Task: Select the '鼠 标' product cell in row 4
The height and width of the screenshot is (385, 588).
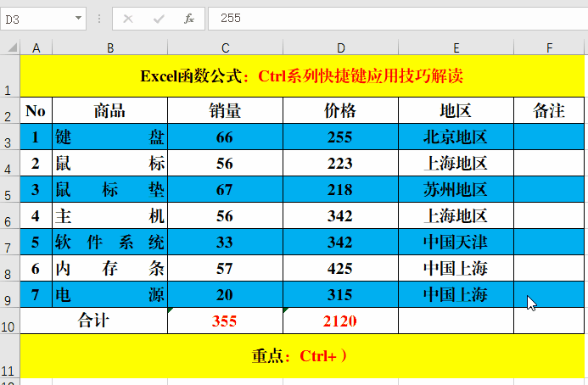Action: click(x=109, y=163)
